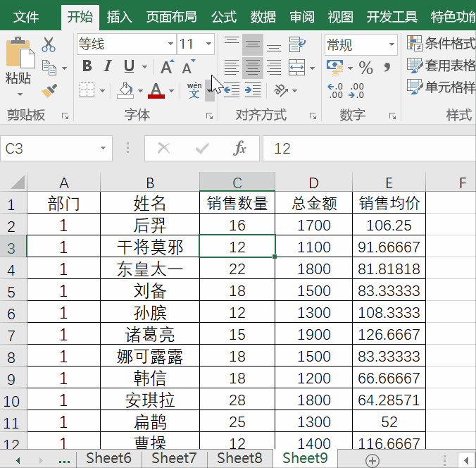
Task: Click 单元格样式 button
Action: click(x=441, y=87)
